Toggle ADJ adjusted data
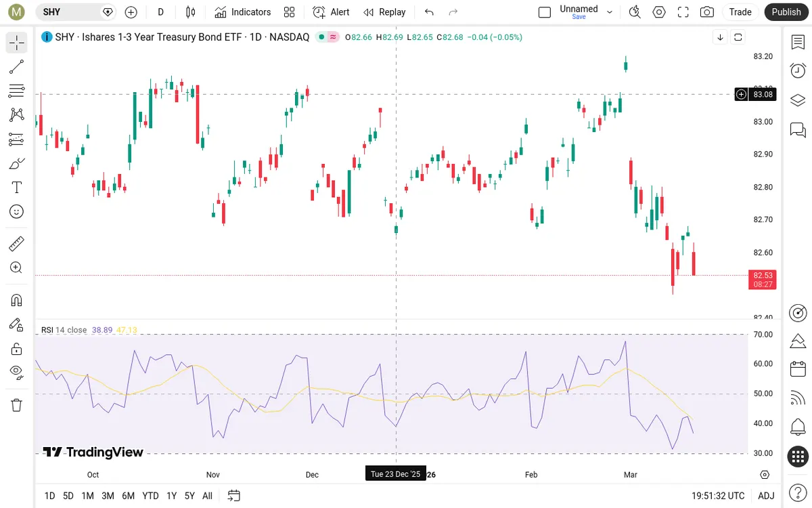This screenshot has height=508, width=812. [x=766, y=496]
